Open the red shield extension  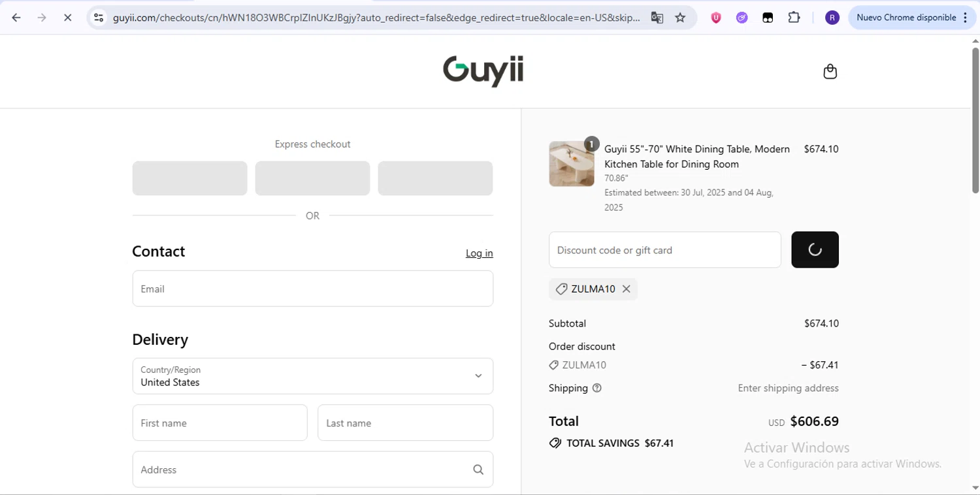point(716,18)
